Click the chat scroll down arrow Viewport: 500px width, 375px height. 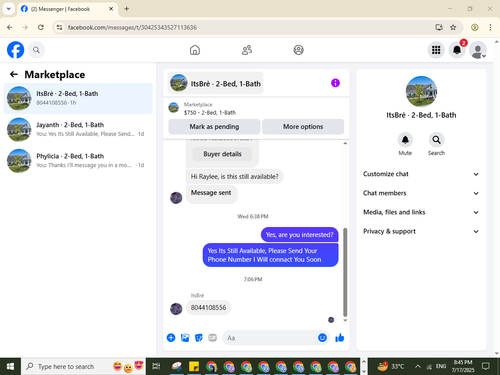(x=345, y=320)
